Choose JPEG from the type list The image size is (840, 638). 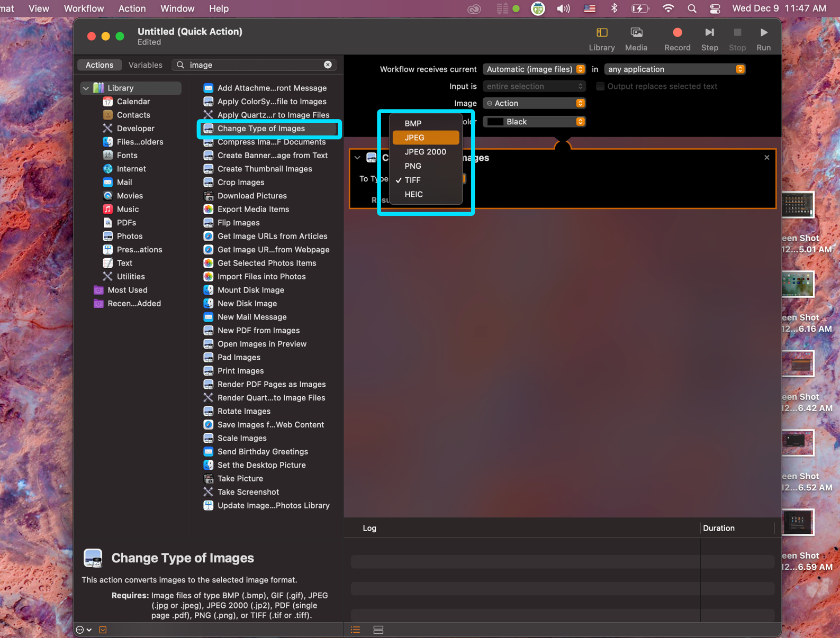click(426, 138)
